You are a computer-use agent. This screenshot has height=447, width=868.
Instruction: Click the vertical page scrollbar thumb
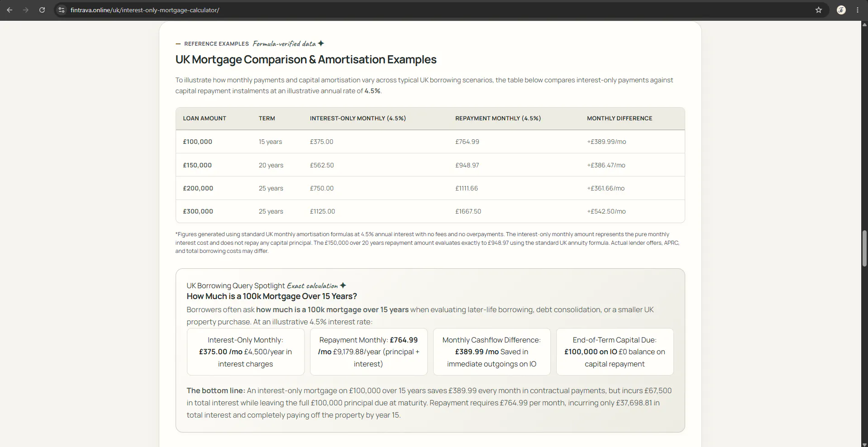(864, 248)
